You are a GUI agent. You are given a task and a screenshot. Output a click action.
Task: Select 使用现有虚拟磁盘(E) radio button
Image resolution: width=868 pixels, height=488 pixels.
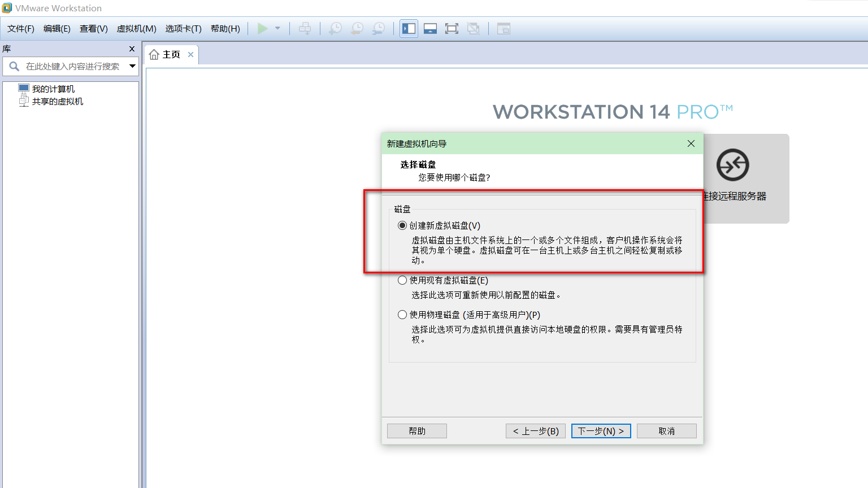tap(402, 280)
